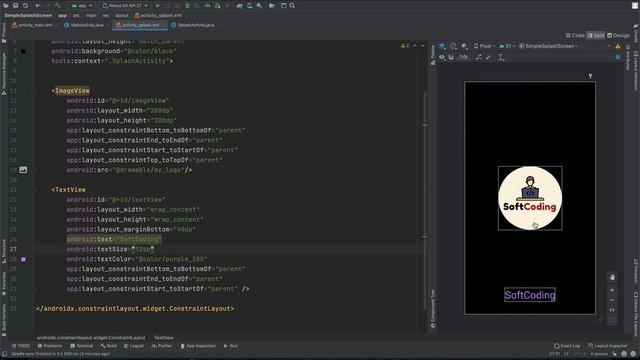The image size is (640, 360).
Task: Open the API 31 version dropdown
Action: pyautogui.click(x=507, y=46)
